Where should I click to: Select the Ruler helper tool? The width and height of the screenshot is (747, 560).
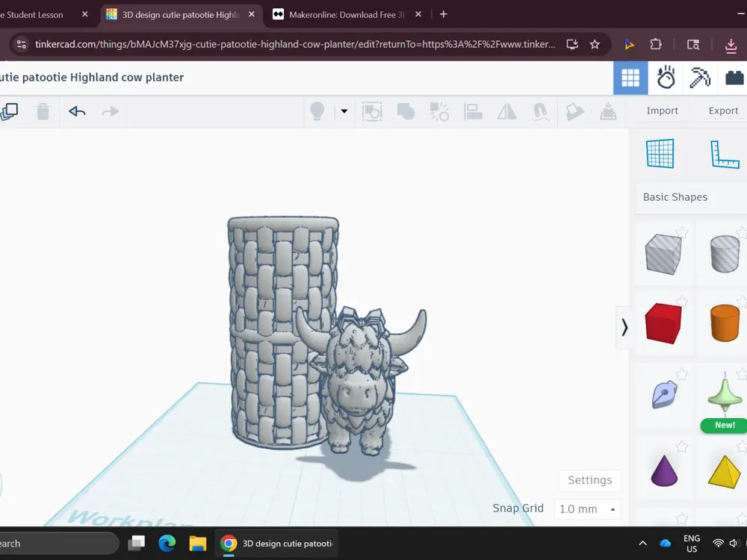[725, 155]
